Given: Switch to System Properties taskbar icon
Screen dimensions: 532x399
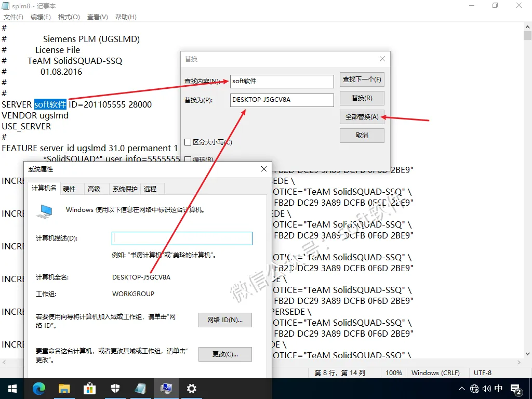Looking at the screenshot, I should 166,389.
